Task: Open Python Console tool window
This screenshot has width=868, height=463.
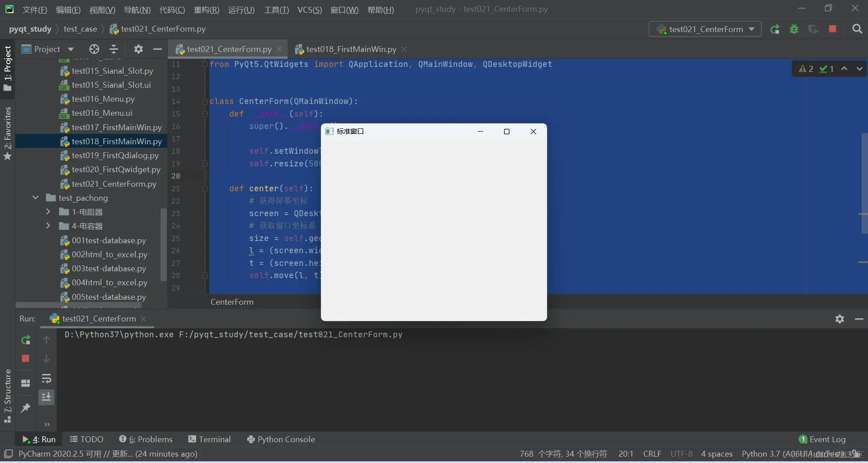Action: click(x=281, y=439)
